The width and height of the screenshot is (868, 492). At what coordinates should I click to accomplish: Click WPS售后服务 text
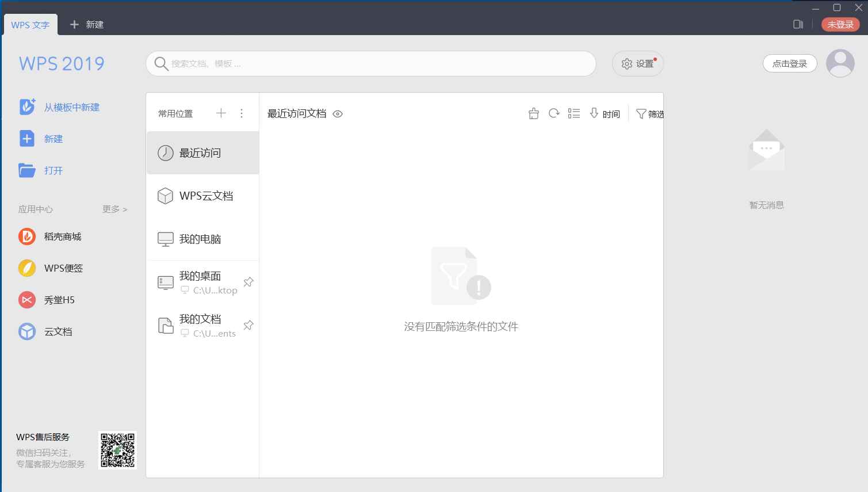click(43, 437)
